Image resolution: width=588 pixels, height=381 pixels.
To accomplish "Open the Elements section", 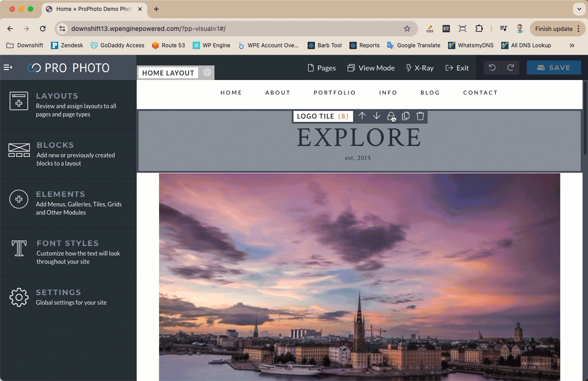I will pyautogui.click(x=68, y=203).
